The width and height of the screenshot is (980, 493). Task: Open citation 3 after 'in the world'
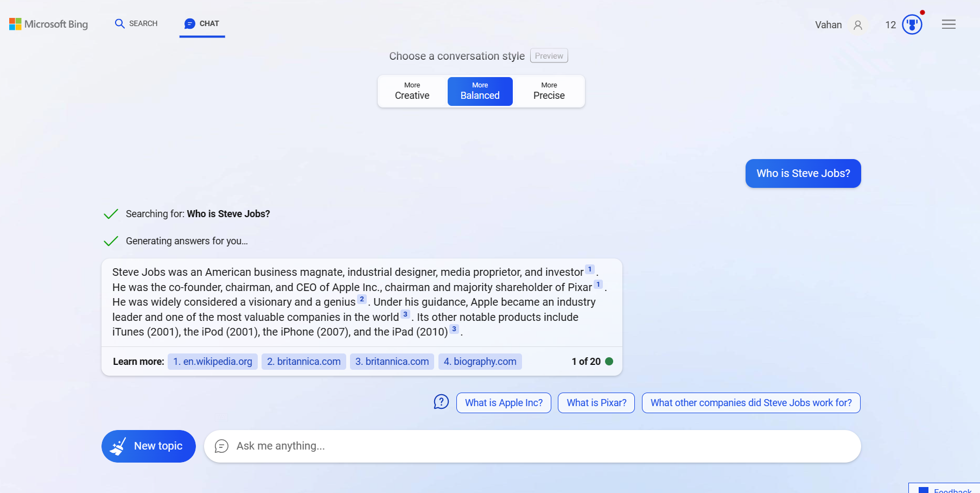[405, 314]
